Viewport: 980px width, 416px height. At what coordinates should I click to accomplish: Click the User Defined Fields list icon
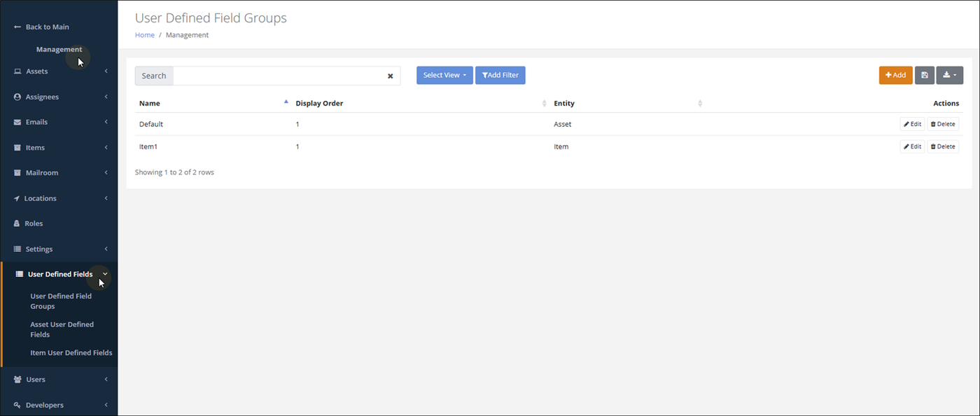[x=20, y=274]
